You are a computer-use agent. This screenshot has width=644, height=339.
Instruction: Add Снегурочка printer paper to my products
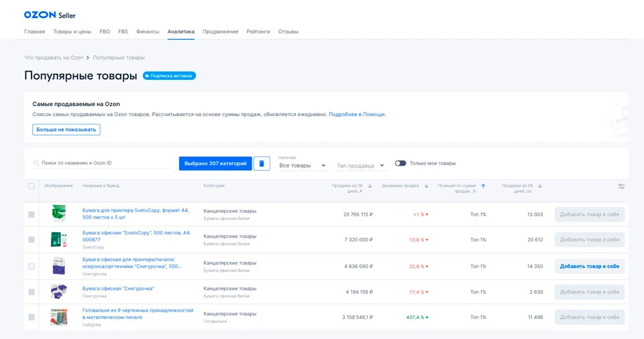coord(590,267)
